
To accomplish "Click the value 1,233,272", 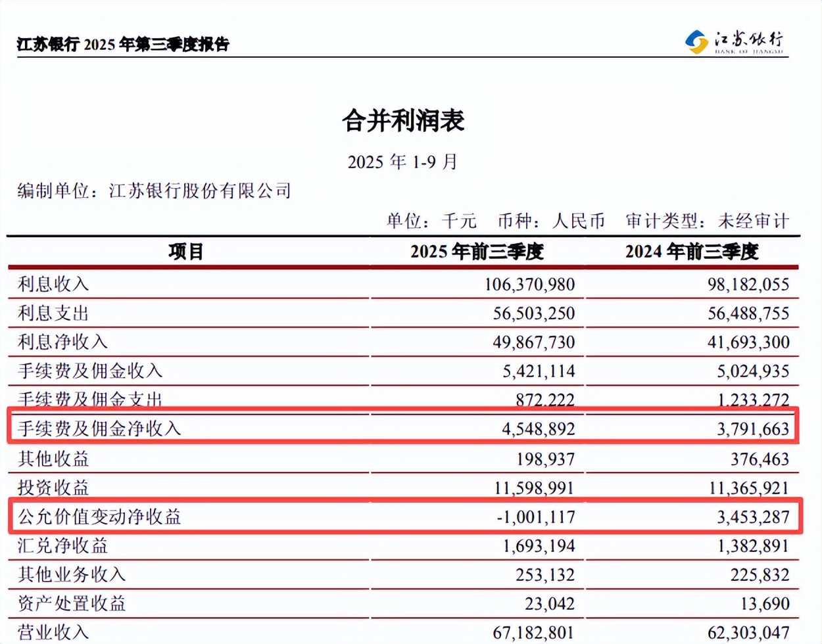I will point(753,400).
